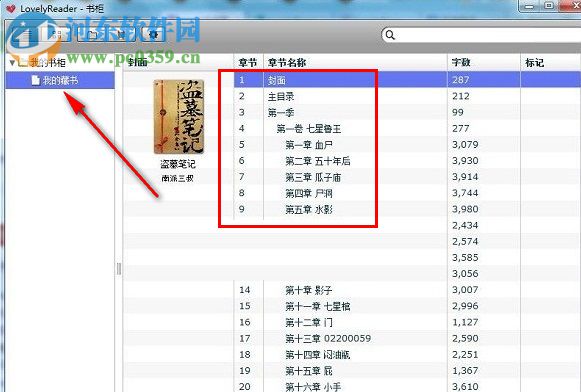
Task: Select chapter 第十五章 屁
Action: (309, 371)
